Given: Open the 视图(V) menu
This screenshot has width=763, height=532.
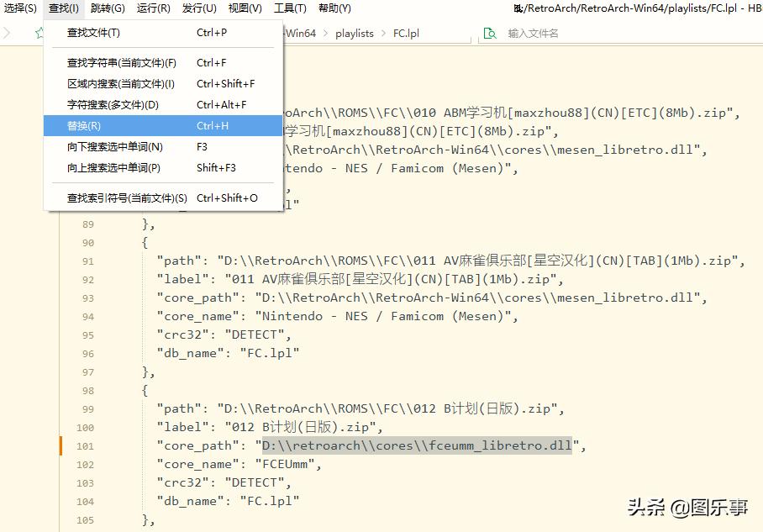Looking at the screenshot, I should coord(245,8).
